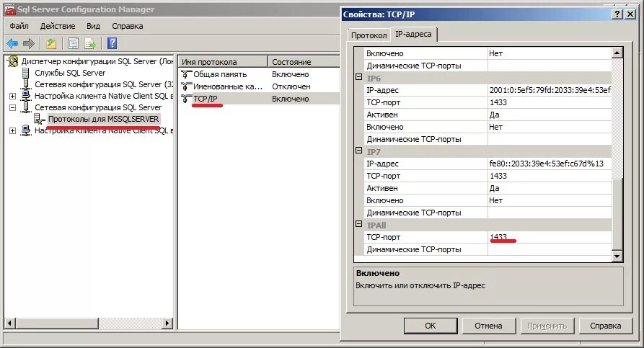
Task: Click the property grid vertical scrollbar thumb
Action: (617, 214)
